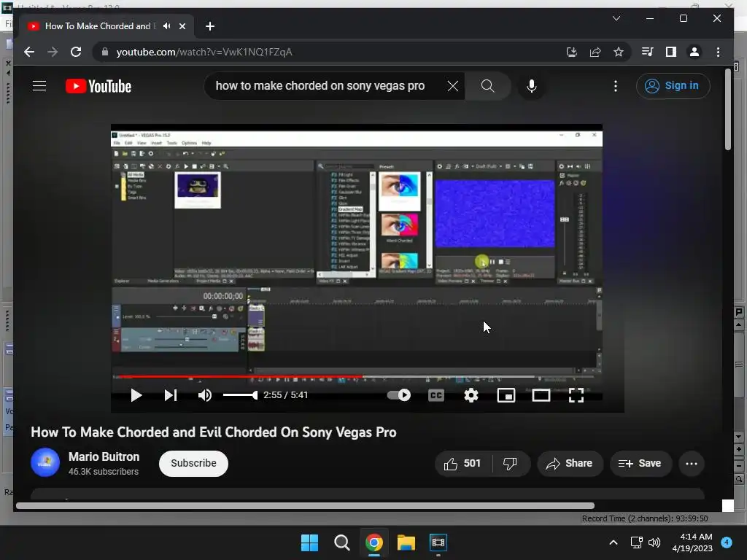Switch to Vegas Pro taskbar icon
This screenshot has height=560, width=747.
click(x=438, y=542)
